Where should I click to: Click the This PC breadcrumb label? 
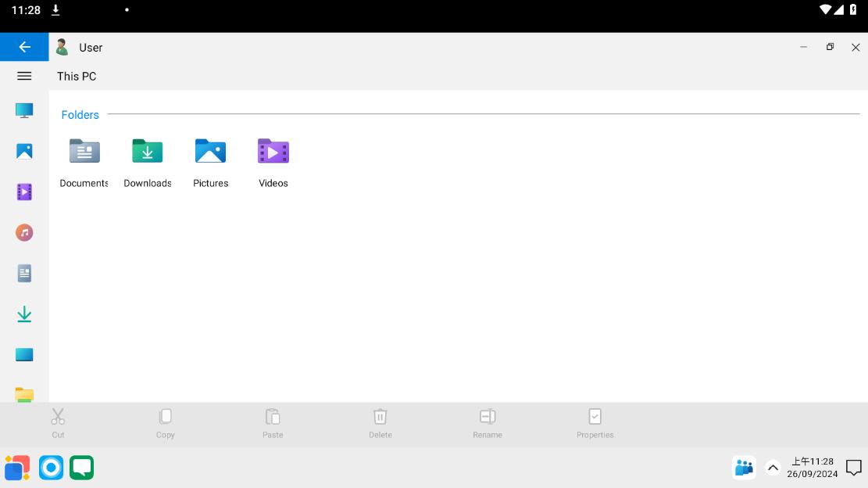(x=77, y=77)
